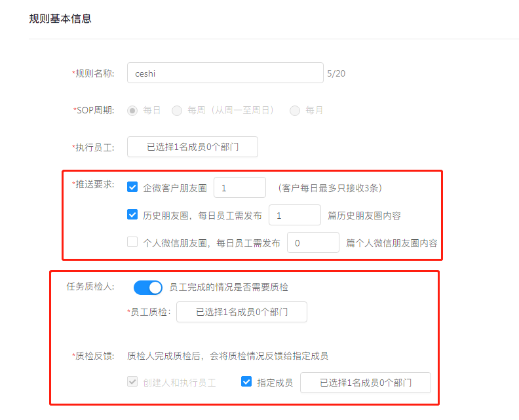Click the disabled 创建人和执行员工 checkbox
This screenshot has height=420, width=519.
click(x=132, y=381)
